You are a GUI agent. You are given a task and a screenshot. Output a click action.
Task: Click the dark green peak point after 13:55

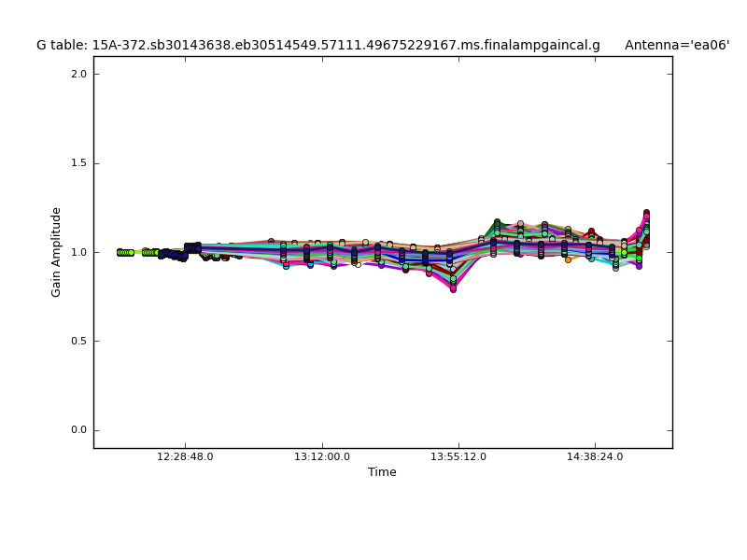497,222
